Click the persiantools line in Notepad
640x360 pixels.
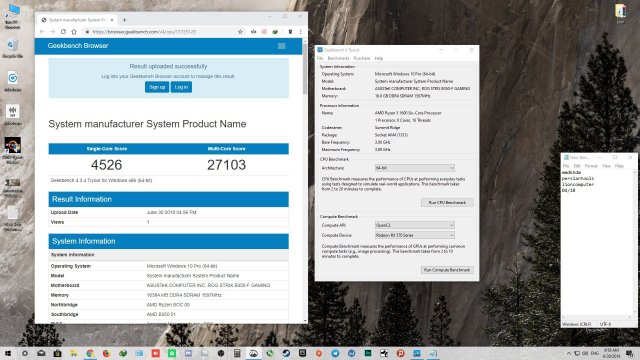(x=578, y=178)
